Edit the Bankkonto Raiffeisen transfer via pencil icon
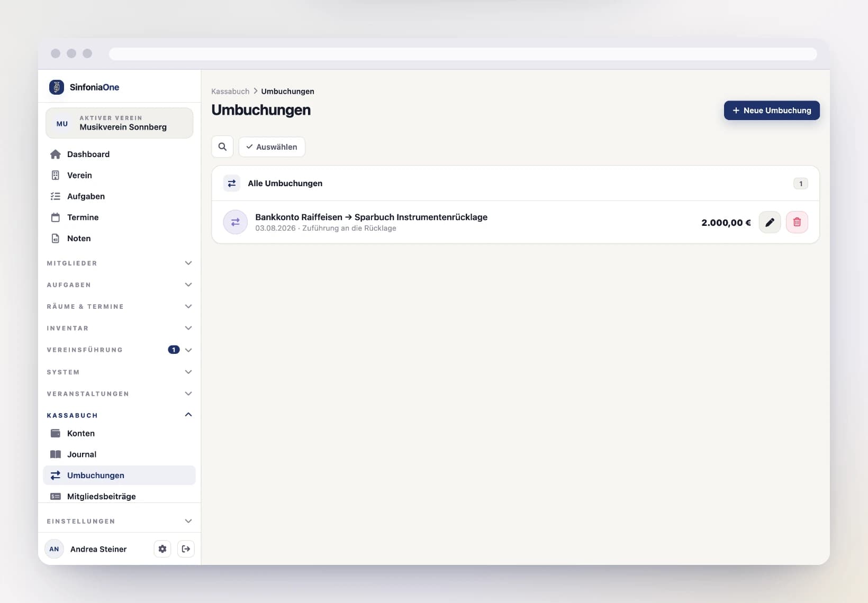Screen dimensions: 868x603 click(x=770, y=222)
